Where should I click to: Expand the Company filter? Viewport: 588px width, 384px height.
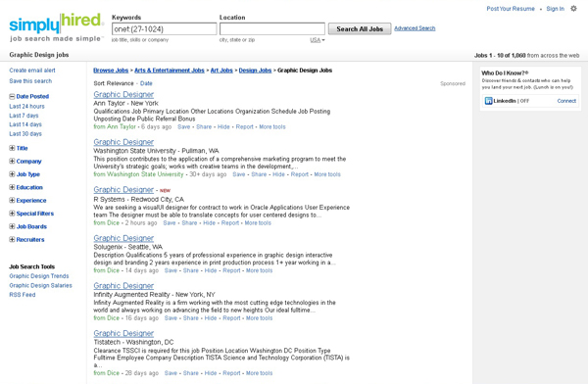(x=12, y=162)
